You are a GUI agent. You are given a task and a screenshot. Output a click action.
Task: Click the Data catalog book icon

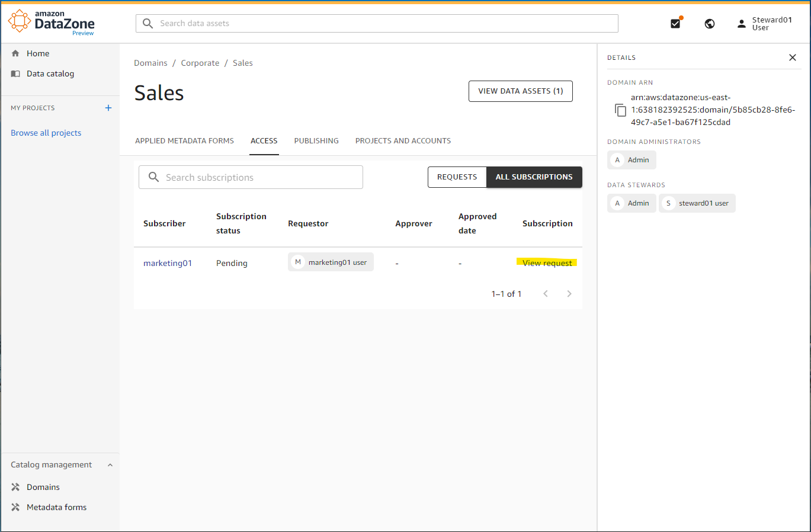click(x=15, y=73)
